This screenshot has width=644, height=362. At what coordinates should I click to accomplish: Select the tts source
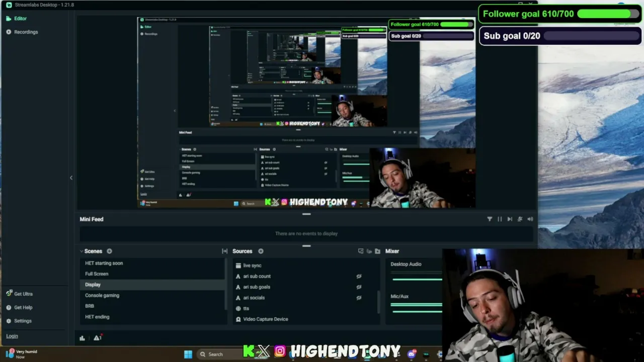pyautogui.click(x=304, y=308)
